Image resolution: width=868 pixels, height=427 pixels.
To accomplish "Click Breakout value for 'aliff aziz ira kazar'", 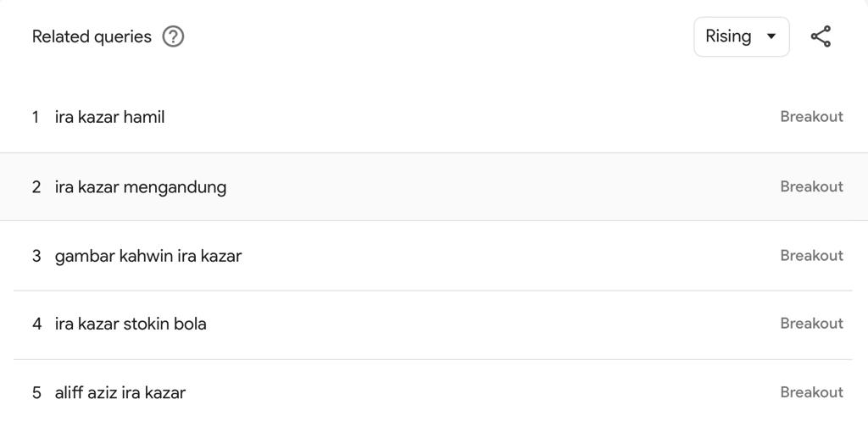I will pos(811,392).
